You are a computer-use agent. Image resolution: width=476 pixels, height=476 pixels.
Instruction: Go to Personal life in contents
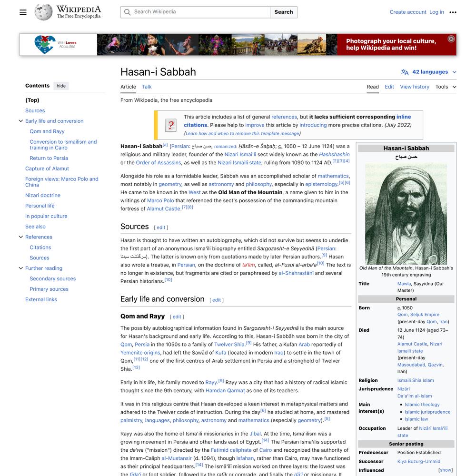point(40,206)
